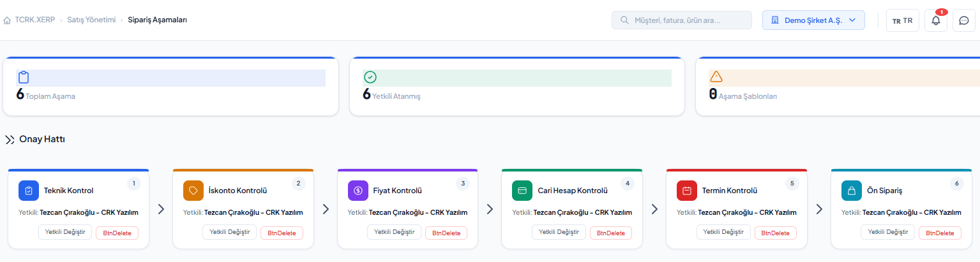980x262 pixels.
Task: Click step number 3 badge on Fiyat Kontrolü
Action: coord(463,184)
